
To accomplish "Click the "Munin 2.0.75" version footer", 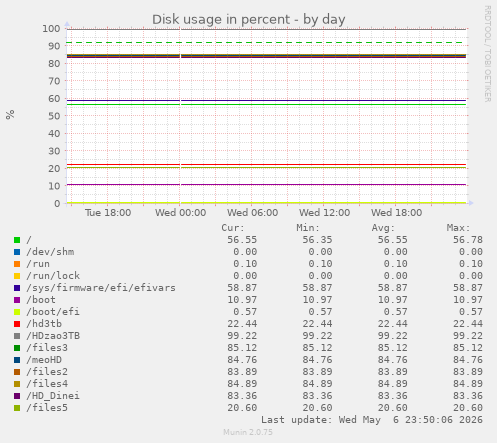I will pos(248,432).
